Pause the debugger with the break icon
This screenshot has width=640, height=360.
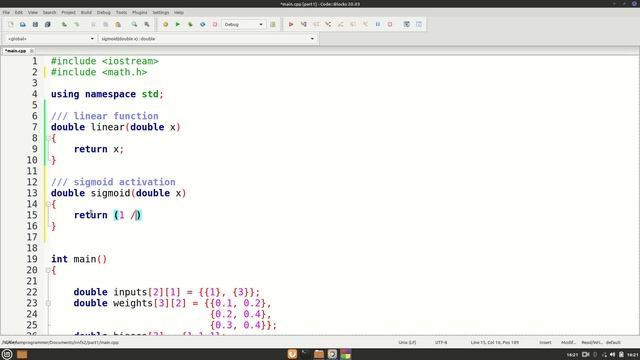click(x=378, y=24)
